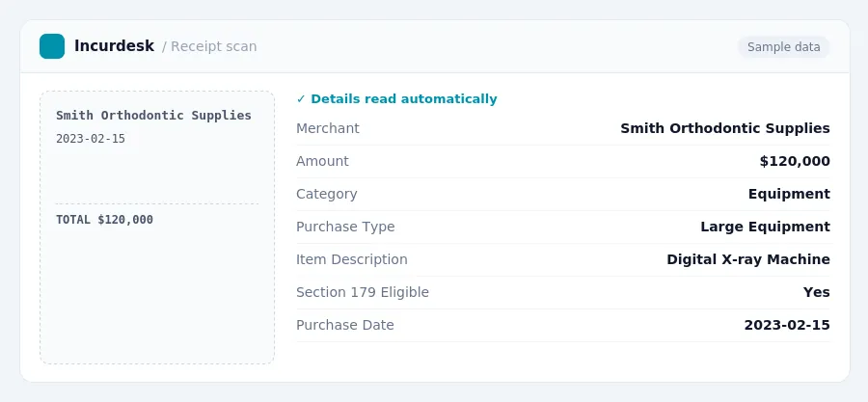
Task: Click the Details read automatically heading
Action: 403,99
